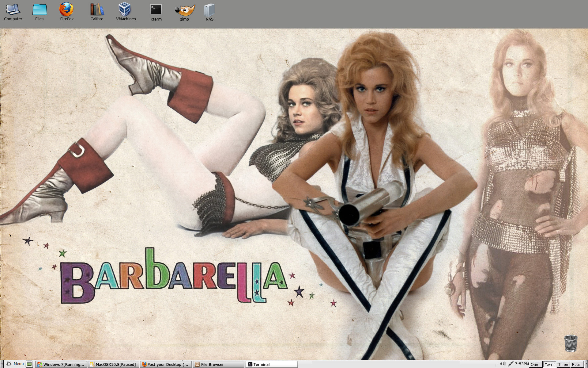Click the left panel hide arrow

point(2,364)
